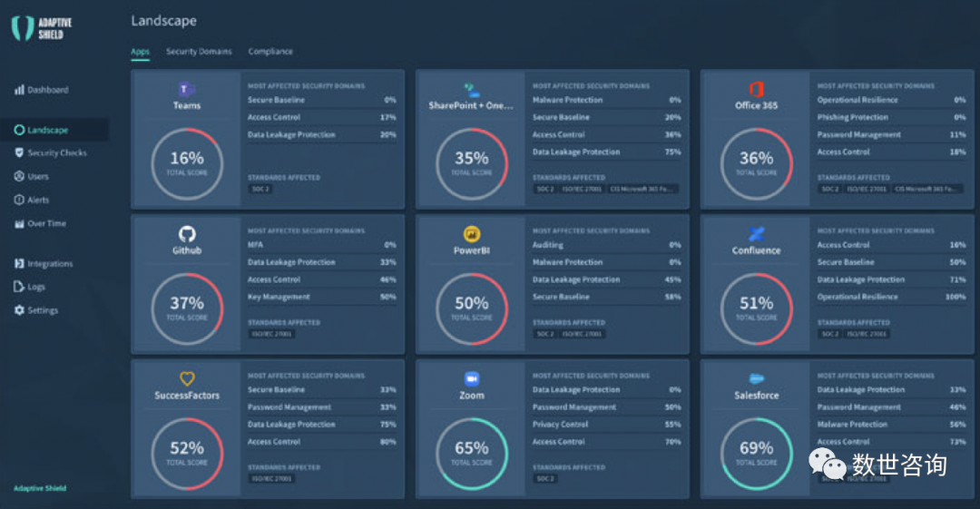This screenshot has height=509, width=980.
Task: Select Confluence Operational Resilience 100% row
Action: click(x=891, y=297)
